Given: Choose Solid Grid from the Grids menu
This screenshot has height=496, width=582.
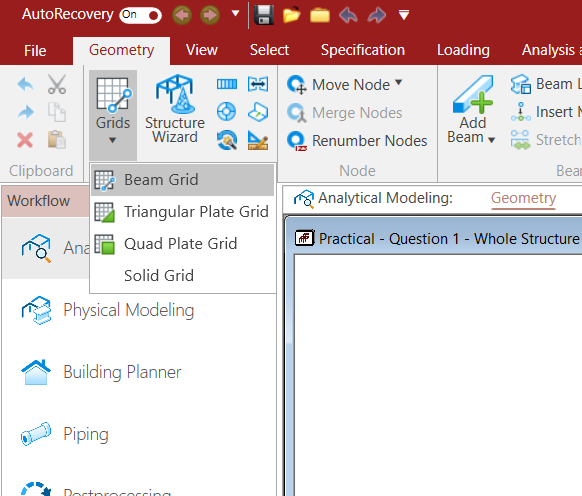Looking at the screenshot, I should 183,276.
